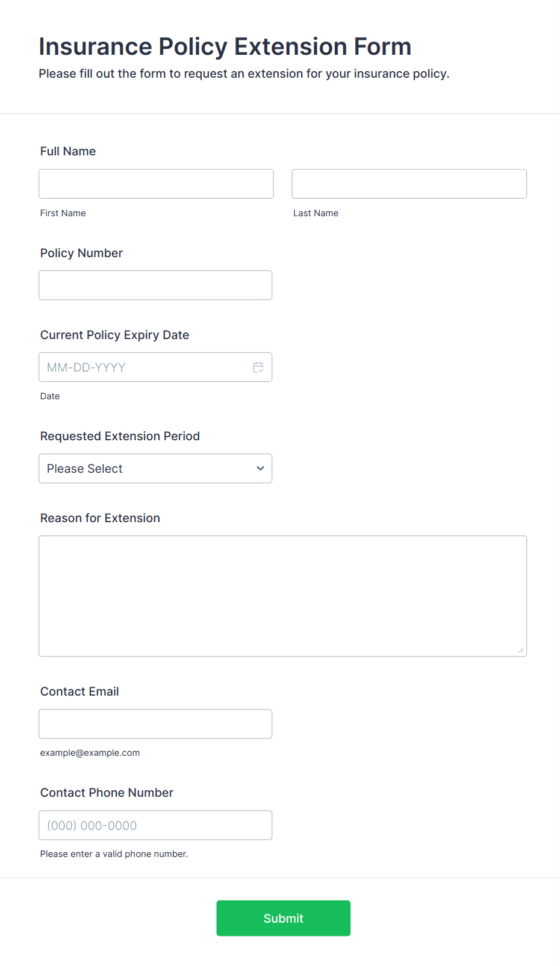Click the Contact Email label

point(79,691)
